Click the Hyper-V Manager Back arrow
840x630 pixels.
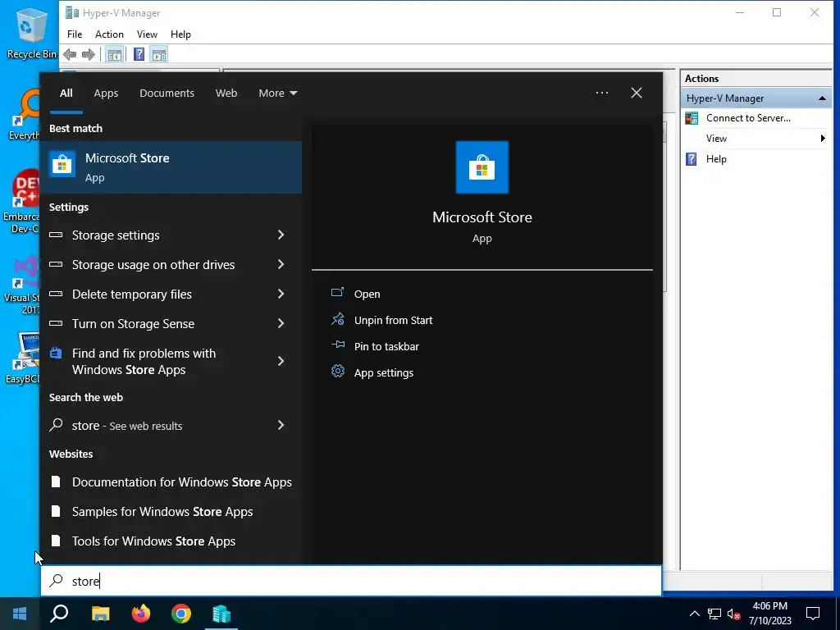[70, 54]
